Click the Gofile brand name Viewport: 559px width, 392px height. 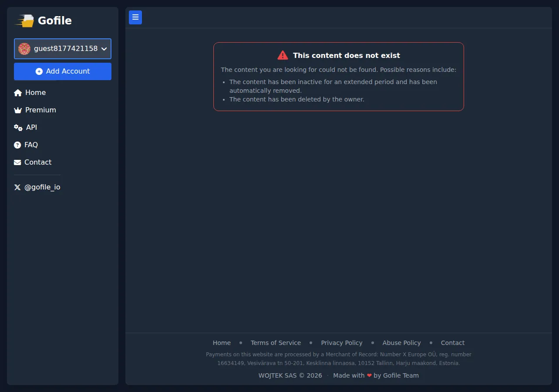[55, 20]
